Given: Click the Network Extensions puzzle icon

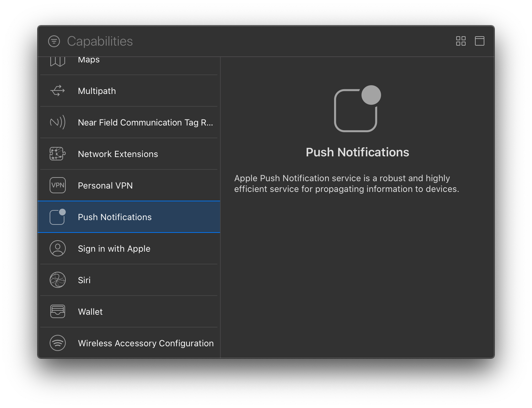Looking at the screenshot, I should point(58,154).
